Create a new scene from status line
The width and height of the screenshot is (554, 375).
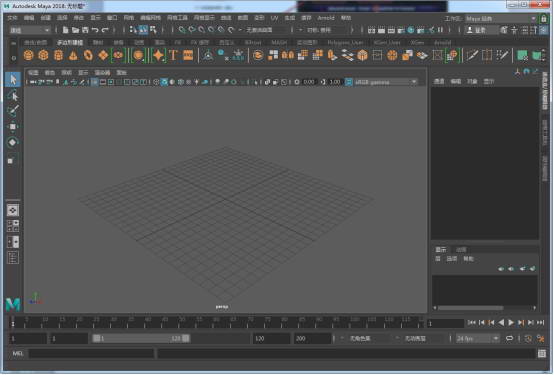pos(65,30)
